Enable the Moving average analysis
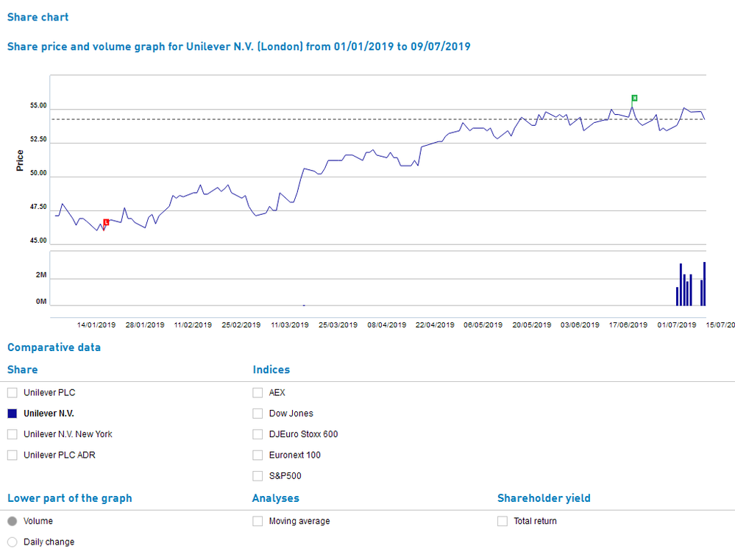Viewport: 735px width, 560px height. click(x=258, y=520)
